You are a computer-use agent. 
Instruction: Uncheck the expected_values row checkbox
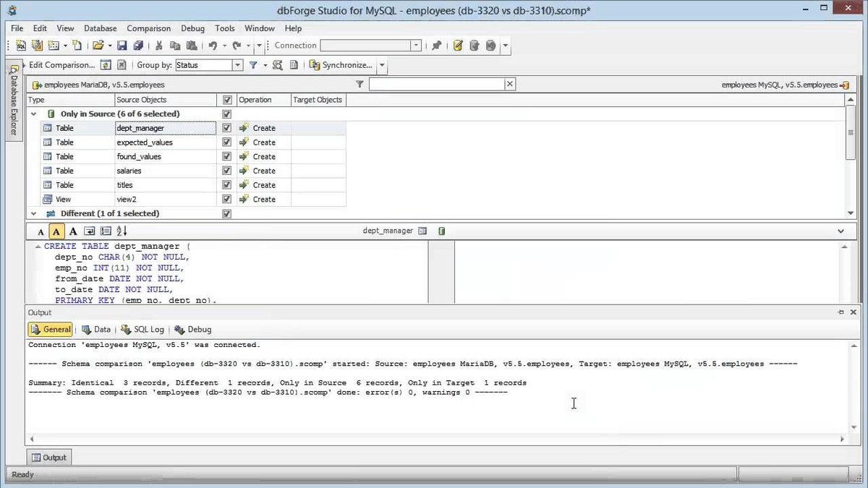coord(227,142)
